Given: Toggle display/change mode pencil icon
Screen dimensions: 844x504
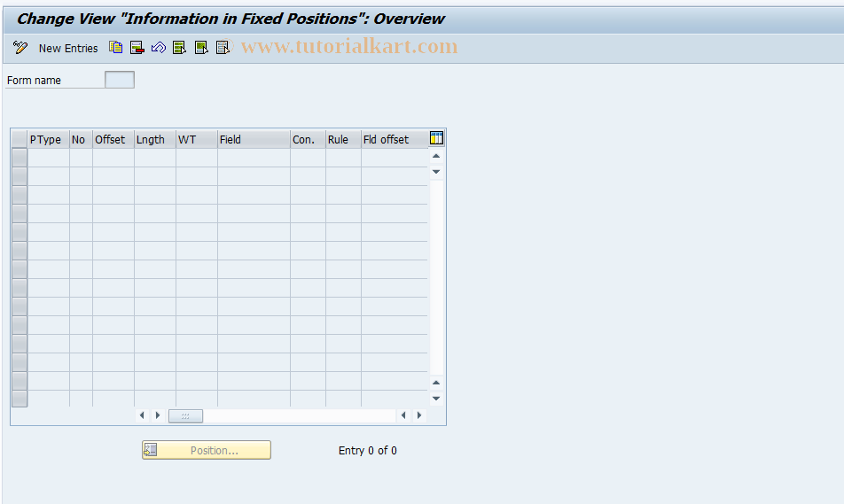Looking at the screenshot, I should click(20, 48).
